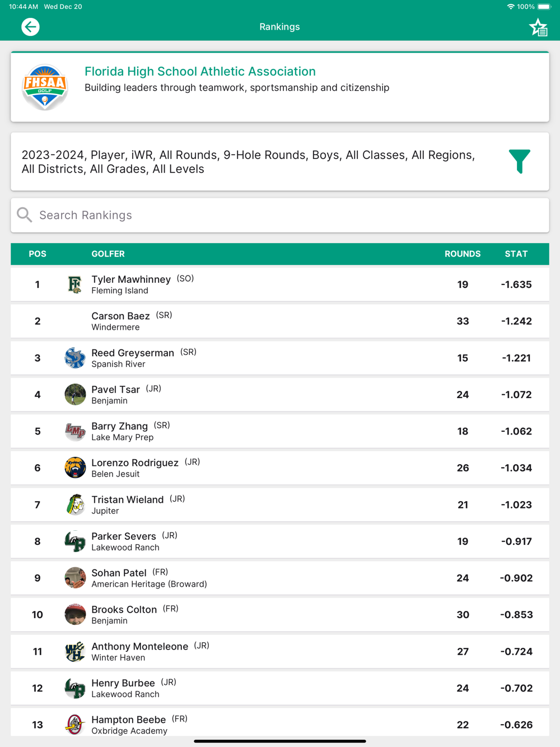Sort by the STAT column header

pyautogui.click(x=516, y=254)
